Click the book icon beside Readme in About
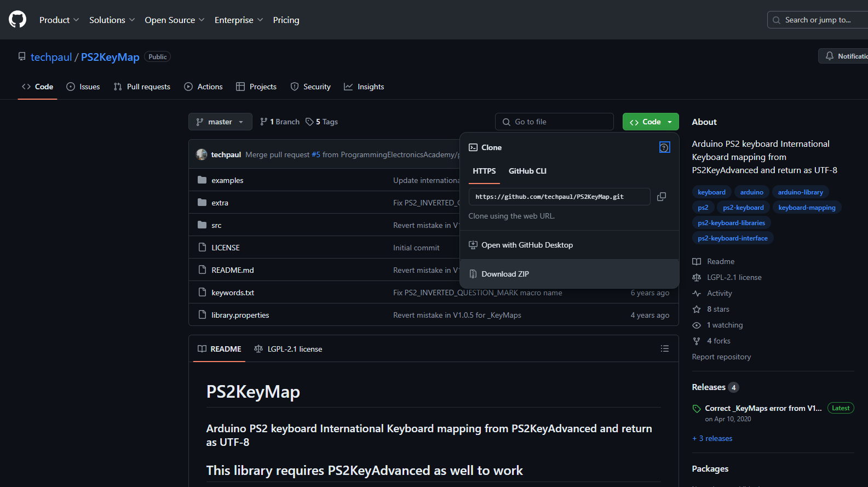Image resolution: width=868 pixels, height=487 pixels. pos(697,262)
